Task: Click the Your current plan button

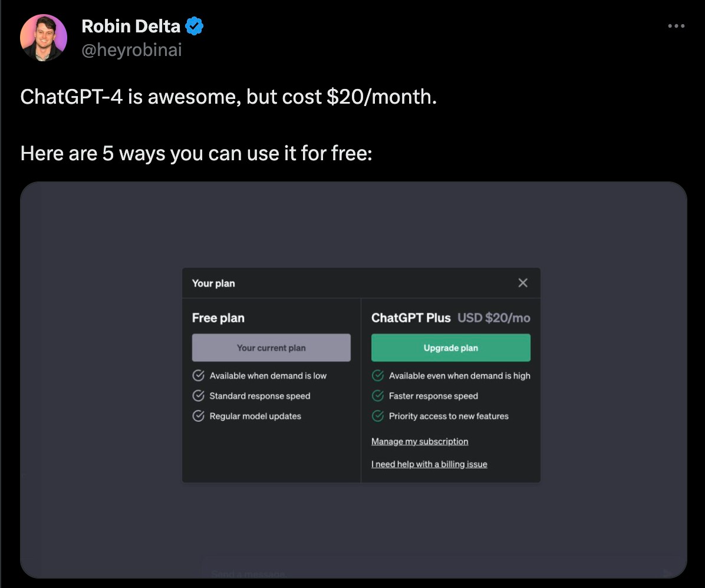Action: (x=271, y=348)
